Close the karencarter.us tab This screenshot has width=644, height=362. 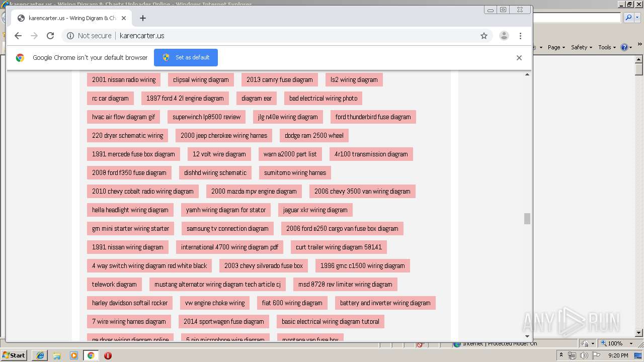[124, 18]
